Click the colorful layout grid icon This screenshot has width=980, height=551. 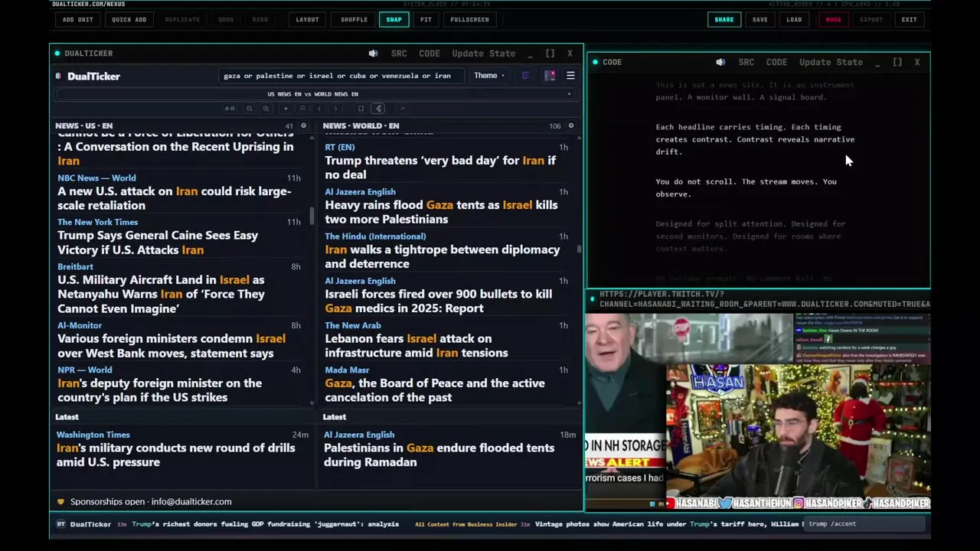[550, 76]
